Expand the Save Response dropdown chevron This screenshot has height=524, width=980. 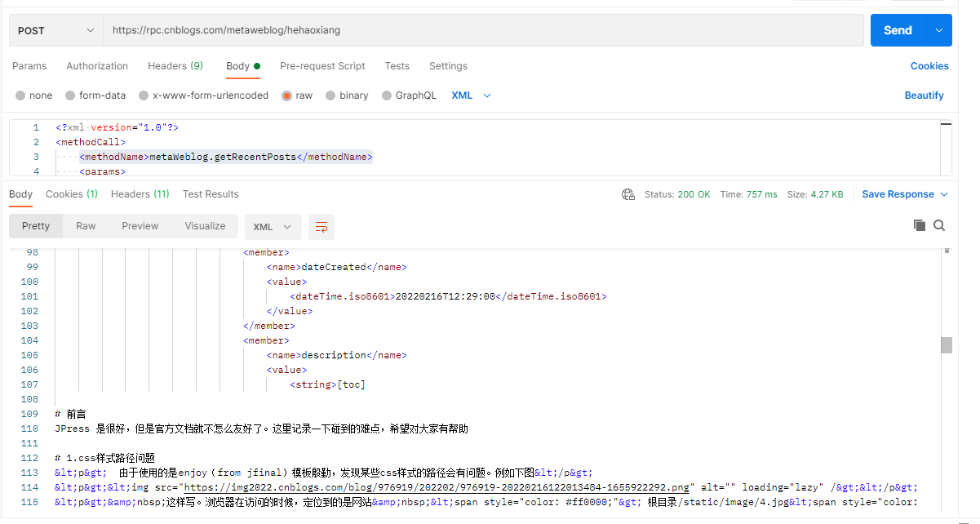tap(944, 194)
